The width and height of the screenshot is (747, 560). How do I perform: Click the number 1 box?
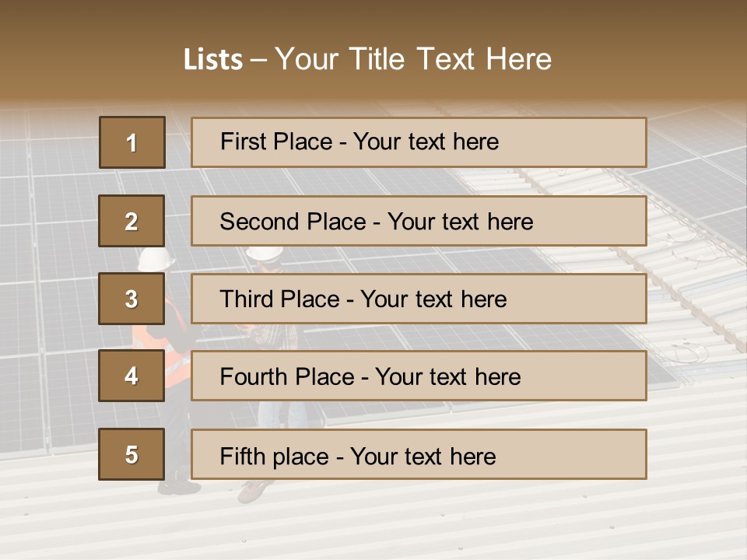[x=132, y=142]
